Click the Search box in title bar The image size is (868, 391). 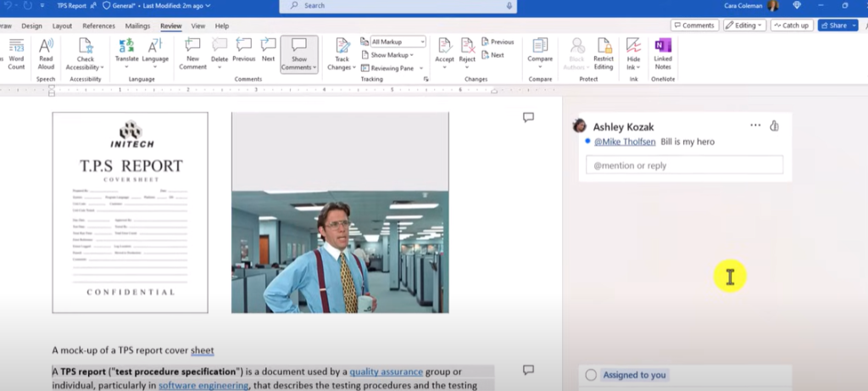point(398,6)
